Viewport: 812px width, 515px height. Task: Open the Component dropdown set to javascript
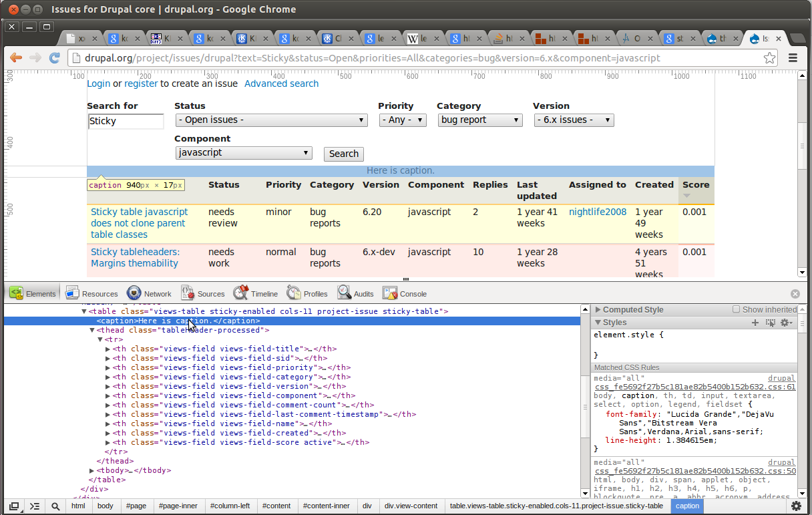click(x=244, y=153)
